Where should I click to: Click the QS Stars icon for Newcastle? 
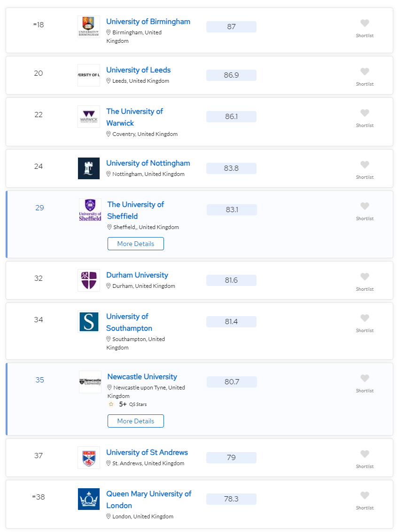click(111, 404)
